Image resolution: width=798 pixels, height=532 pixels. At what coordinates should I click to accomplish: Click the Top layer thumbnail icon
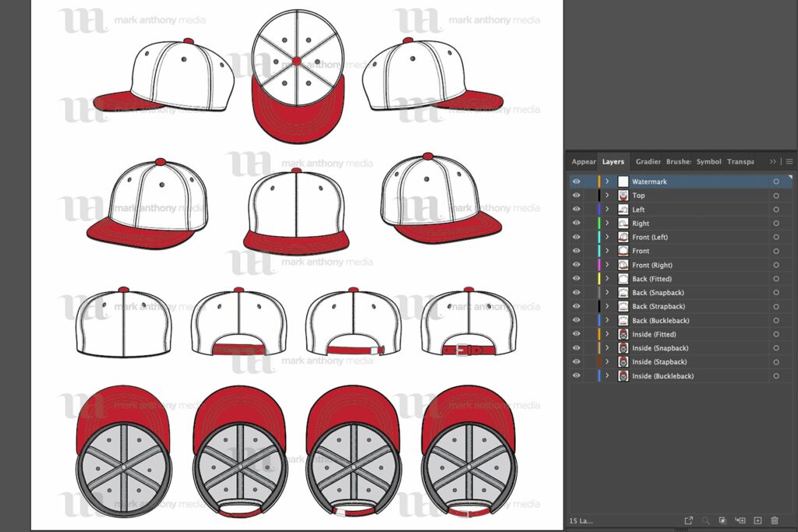pos(623,196)
